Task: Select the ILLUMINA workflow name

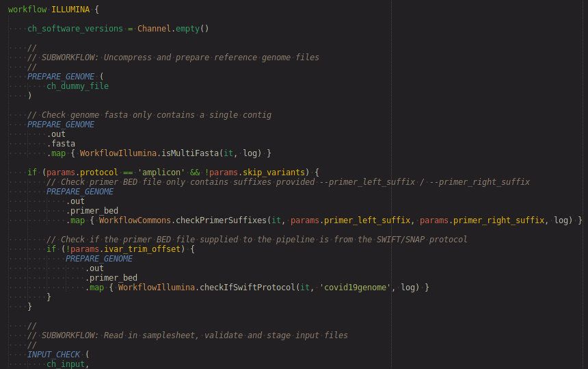Action: tap(70, 10)
